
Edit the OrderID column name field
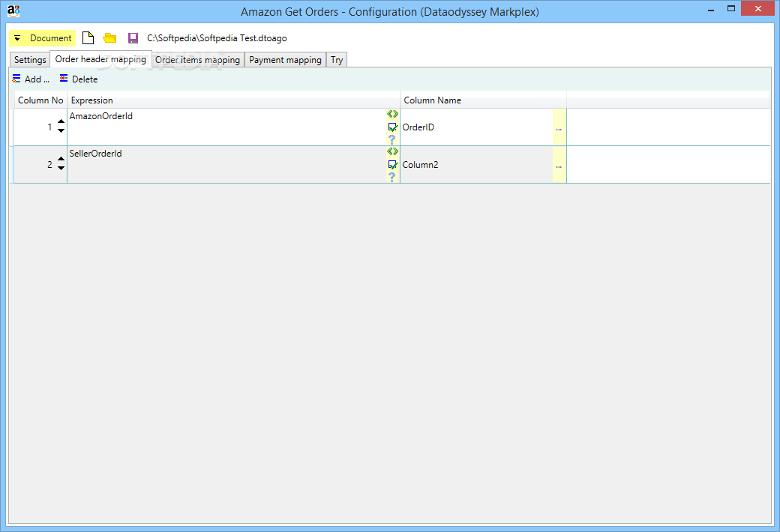coord(476,127)
